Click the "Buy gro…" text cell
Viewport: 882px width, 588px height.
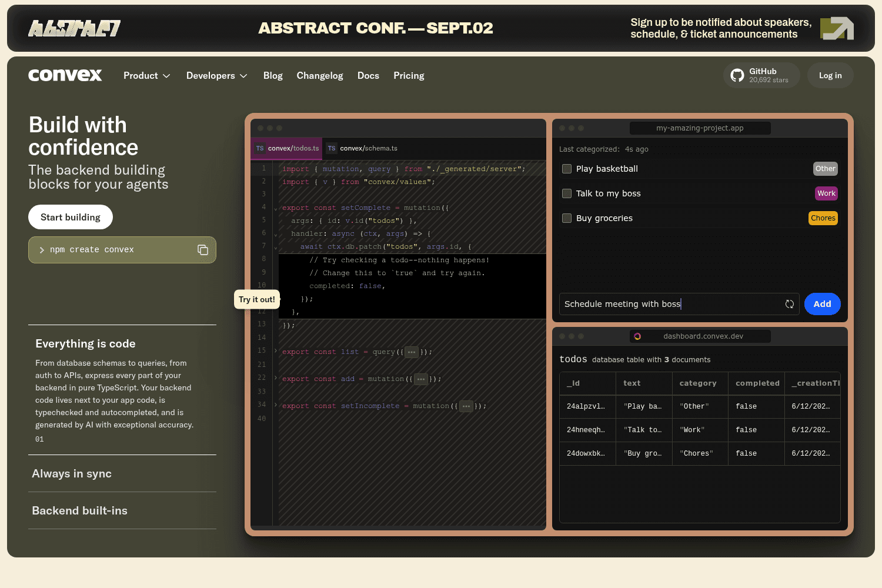(643, 453)
